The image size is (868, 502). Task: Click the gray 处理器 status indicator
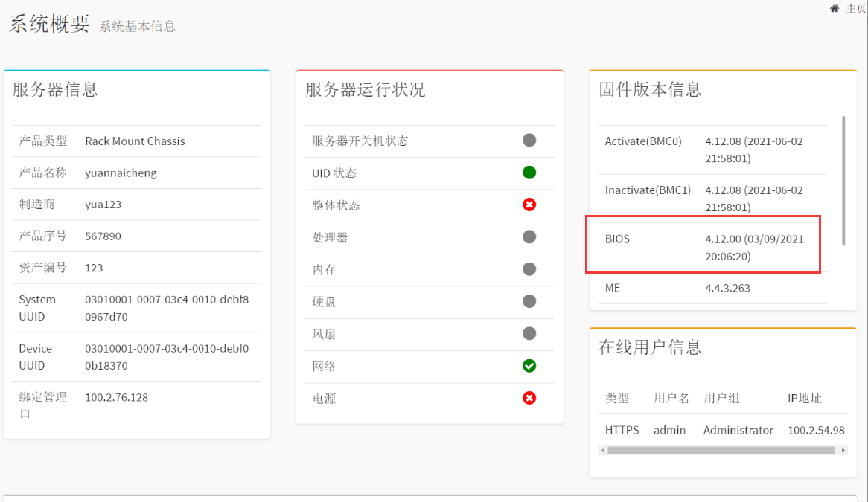click(529, 236)
